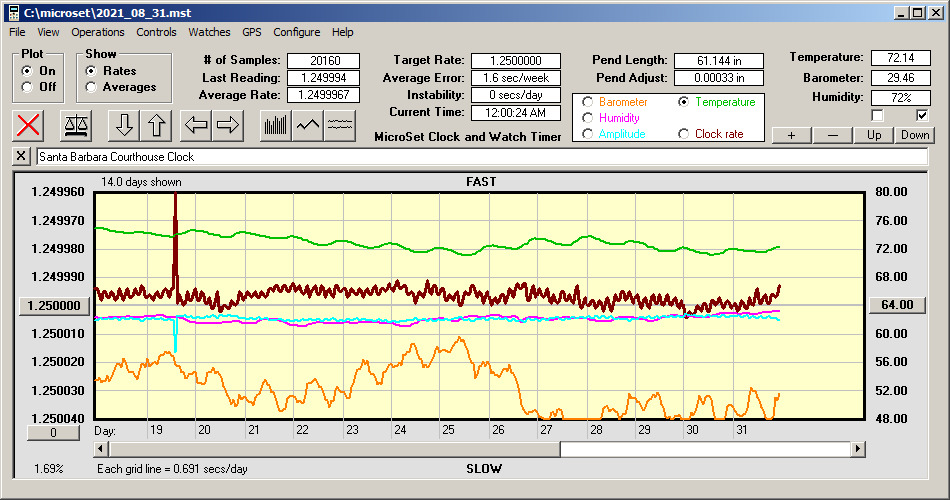
Task: Click the Santa Barbara Courthouse Clock field
Action: [482, 157]
